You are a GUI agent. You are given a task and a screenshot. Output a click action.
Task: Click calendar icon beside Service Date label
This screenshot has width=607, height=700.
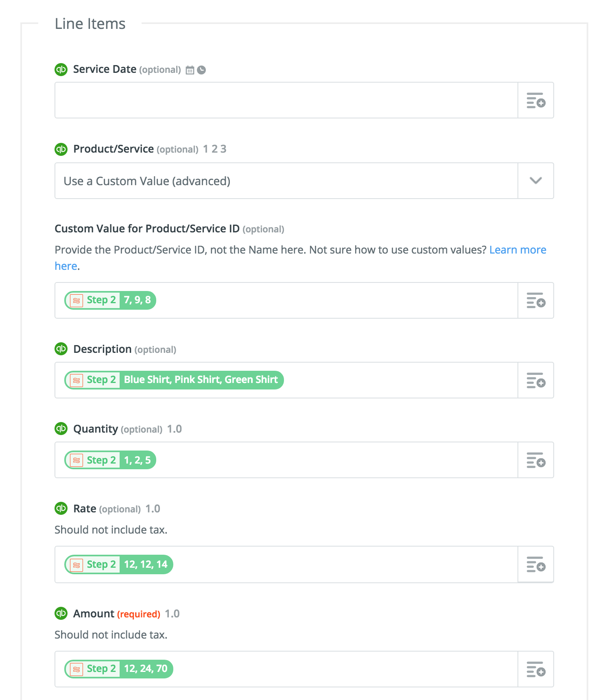coord(190,70)
